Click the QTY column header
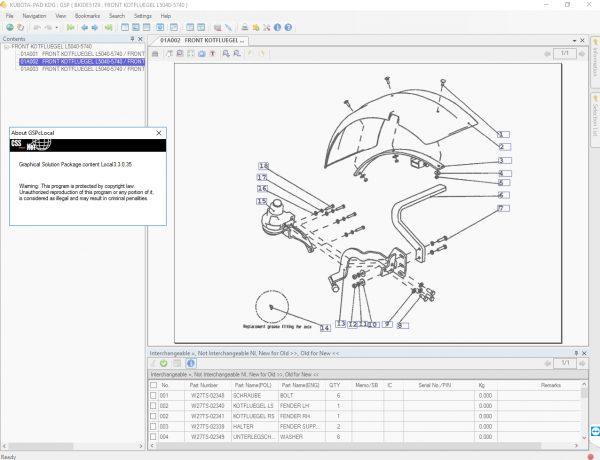This screenshot has width=600, height=460. (334, 385)
